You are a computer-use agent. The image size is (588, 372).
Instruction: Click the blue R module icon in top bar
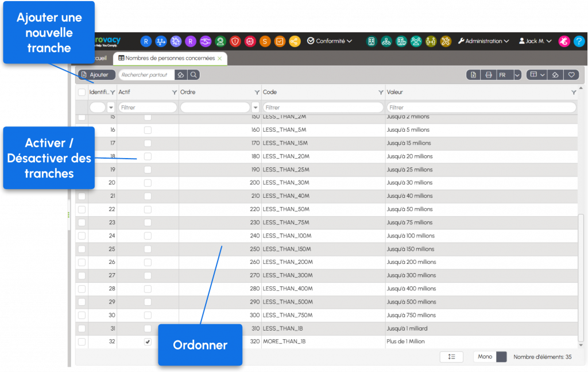pos(146,41)
